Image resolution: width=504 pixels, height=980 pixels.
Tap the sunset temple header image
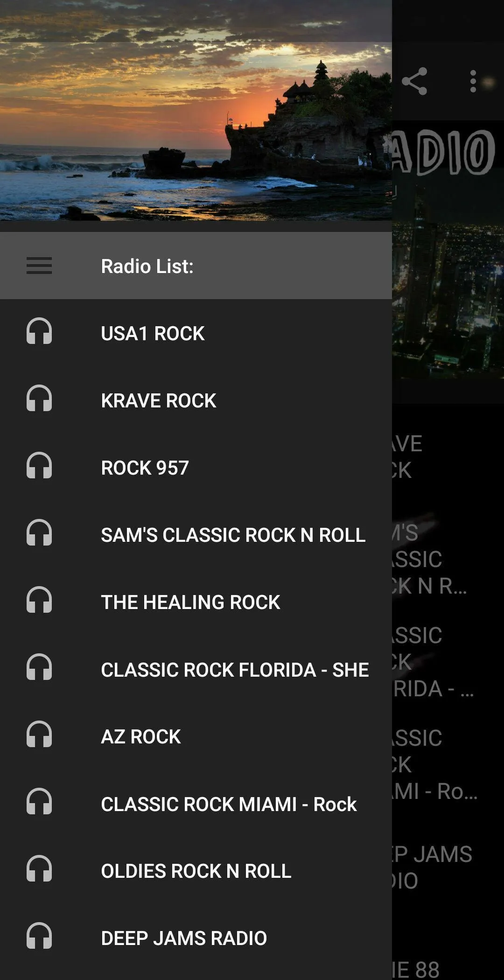tap(196, 110)
